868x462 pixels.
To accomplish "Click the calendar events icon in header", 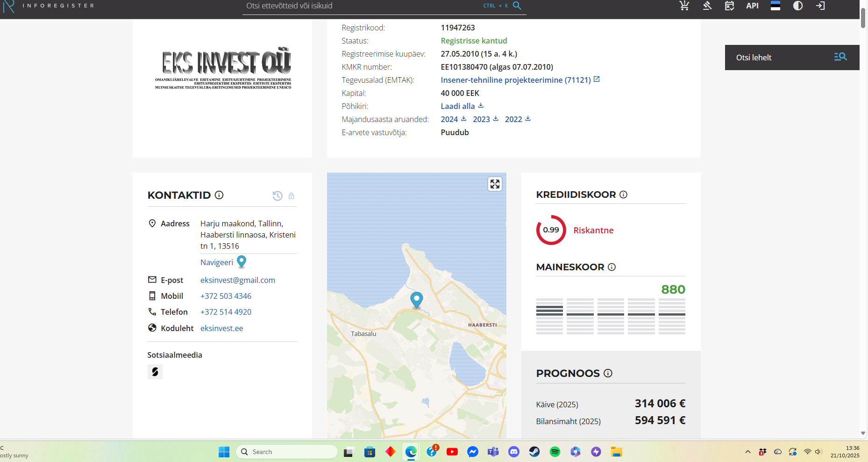I will click(x=729, y=6).
